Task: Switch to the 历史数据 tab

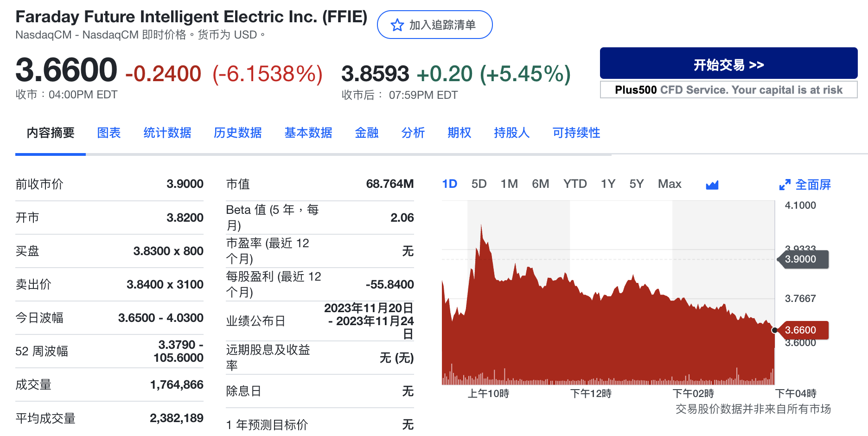Action: point(238,133)
